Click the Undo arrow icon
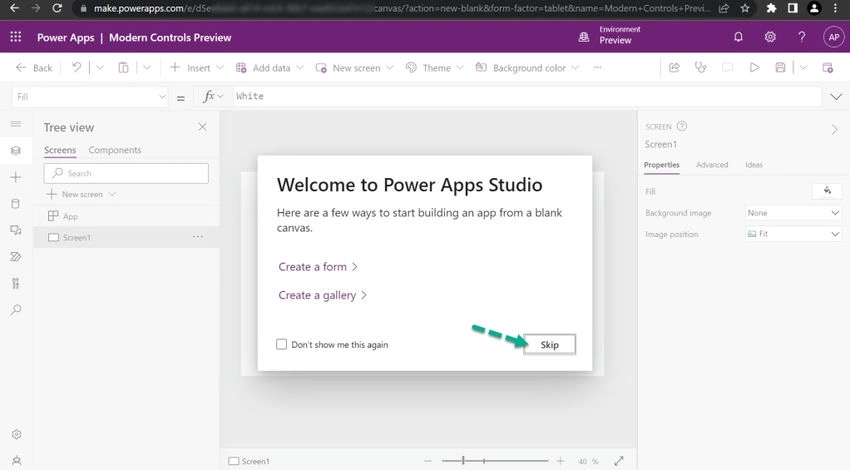Image resolution: width=850 pixels, height=470 pixels. pos(76,68)
